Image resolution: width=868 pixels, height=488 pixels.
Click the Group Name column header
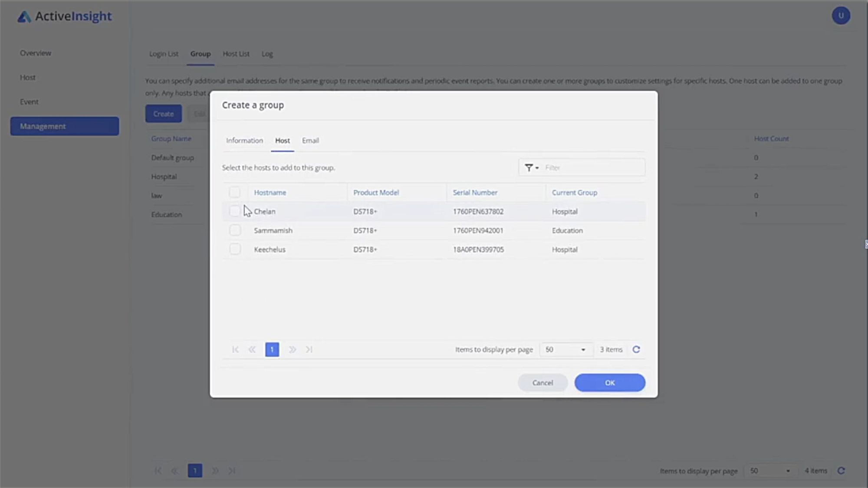[171, 138]
